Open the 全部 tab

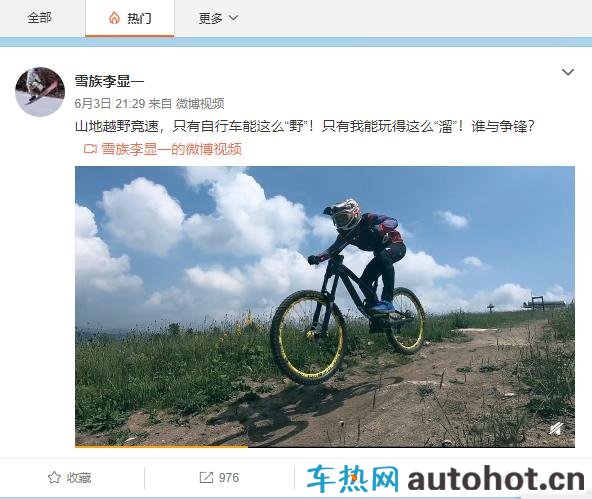39,18
